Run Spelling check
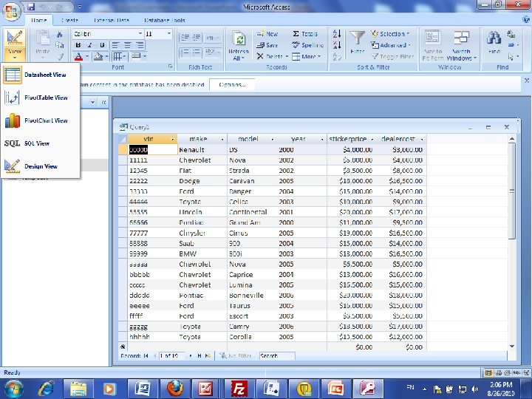 pos(307,45)
